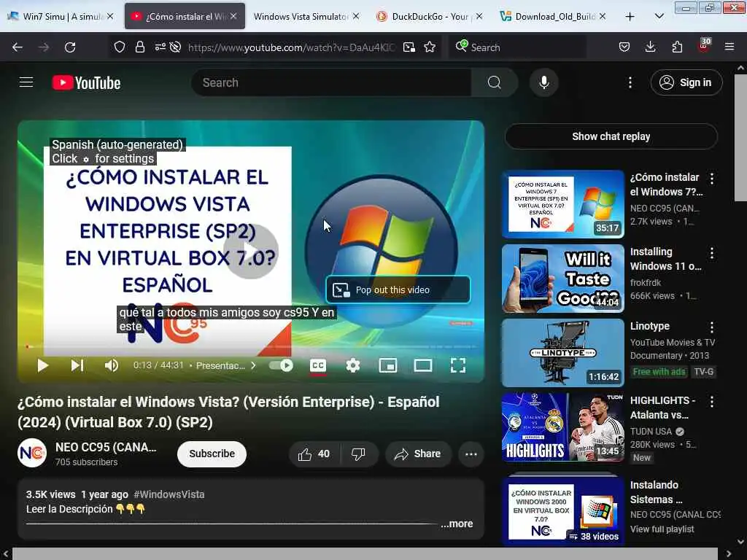Focus the YouTube Search input field
The width and height of the screenshot is (747, 560).
click(332, 82)
